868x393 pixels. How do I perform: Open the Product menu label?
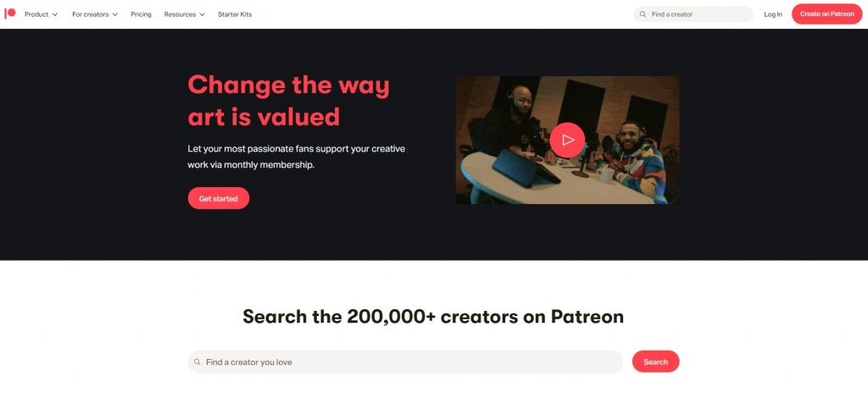click(36, 14)
